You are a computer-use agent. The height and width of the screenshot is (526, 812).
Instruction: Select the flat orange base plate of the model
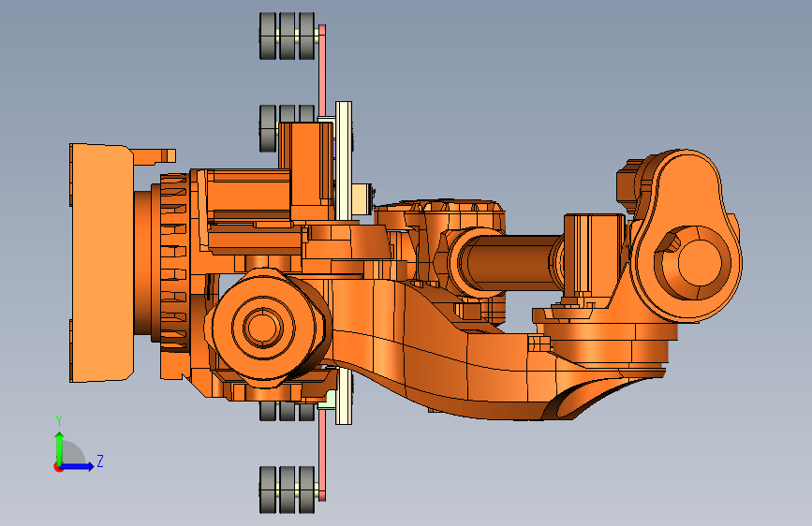click(101, 263)
